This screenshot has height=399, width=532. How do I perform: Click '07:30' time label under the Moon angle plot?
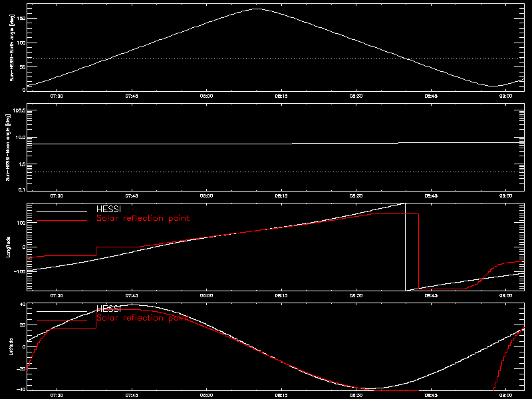tap(57, 196)
